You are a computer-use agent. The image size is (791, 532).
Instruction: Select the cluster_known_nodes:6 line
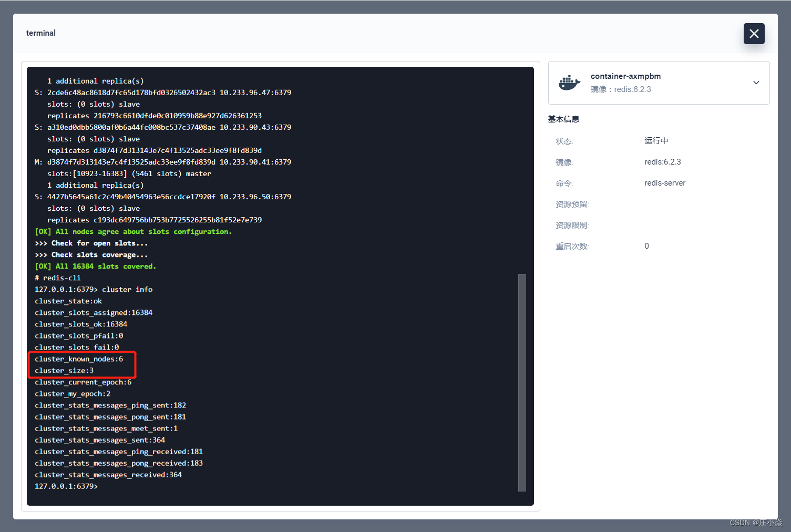point(79,359)
